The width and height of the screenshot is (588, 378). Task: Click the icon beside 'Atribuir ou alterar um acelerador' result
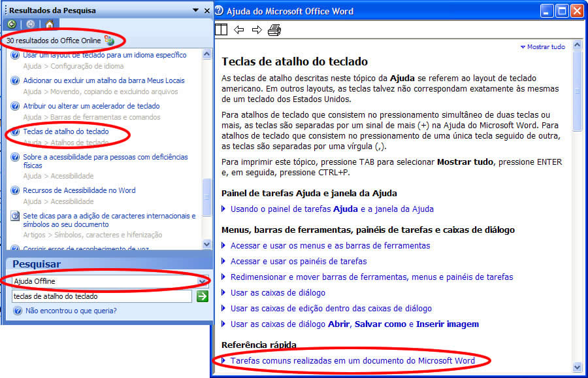pyautogui.click(x=15, y=106)
